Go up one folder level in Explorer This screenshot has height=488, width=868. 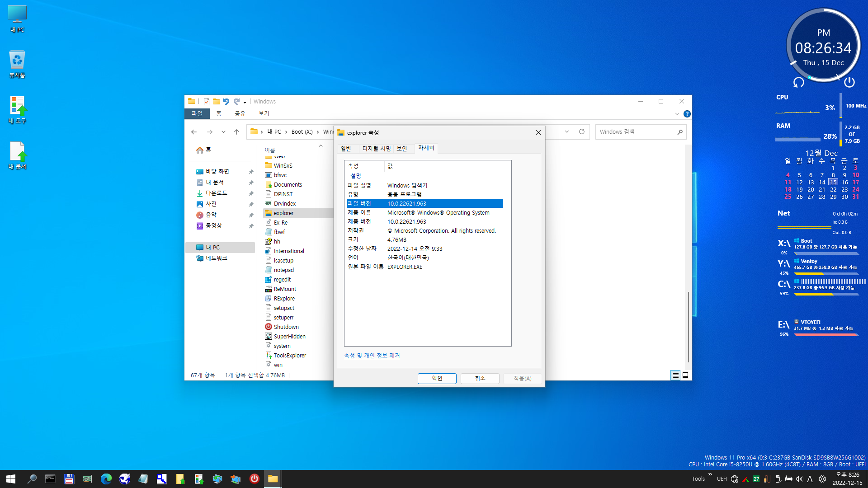(x=236, y=132)
